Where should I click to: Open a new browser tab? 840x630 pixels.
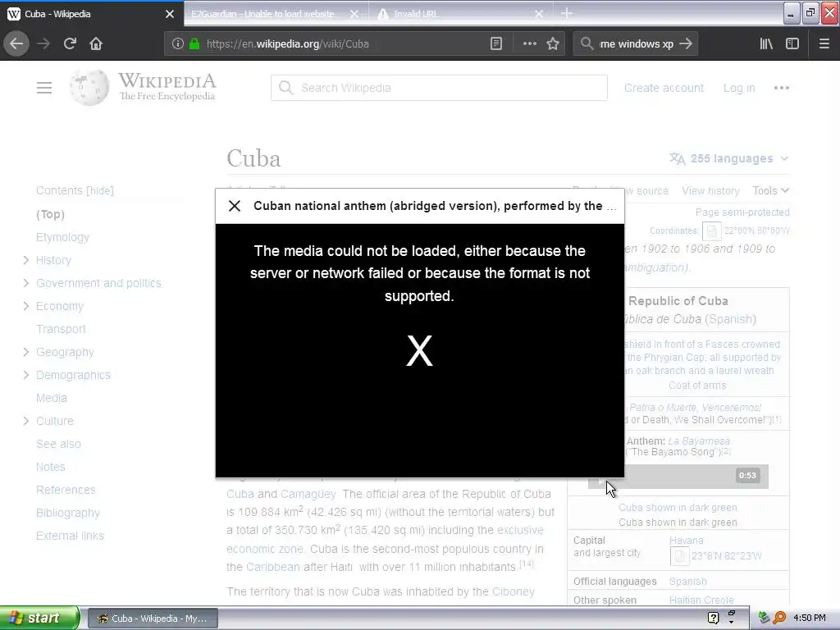(567, 13)
